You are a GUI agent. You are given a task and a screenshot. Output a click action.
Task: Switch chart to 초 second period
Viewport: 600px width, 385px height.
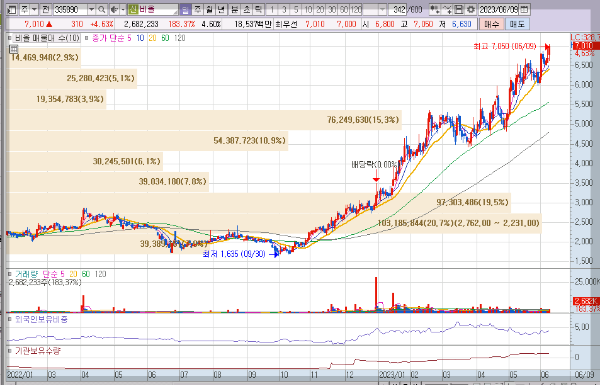(246, 9)
